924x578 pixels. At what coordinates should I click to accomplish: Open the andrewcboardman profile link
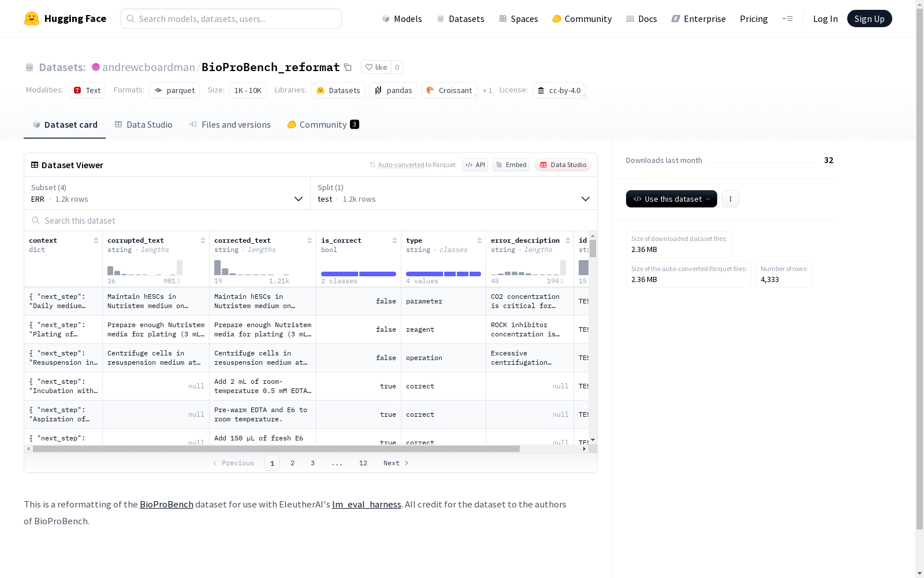pos(148,67)
